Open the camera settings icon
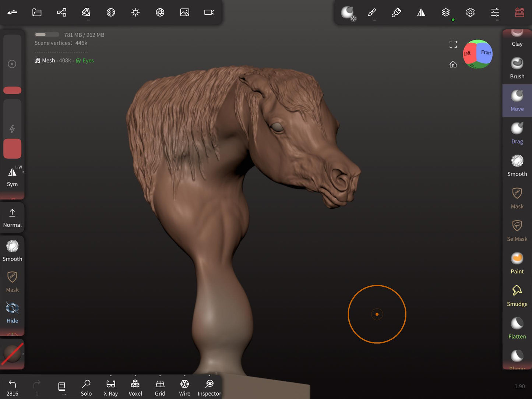 point(209,13)
